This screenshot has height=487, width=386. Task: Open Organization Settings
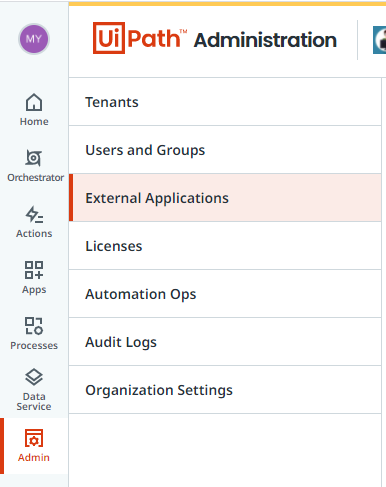pyautogui.click(x=225, y=390)
